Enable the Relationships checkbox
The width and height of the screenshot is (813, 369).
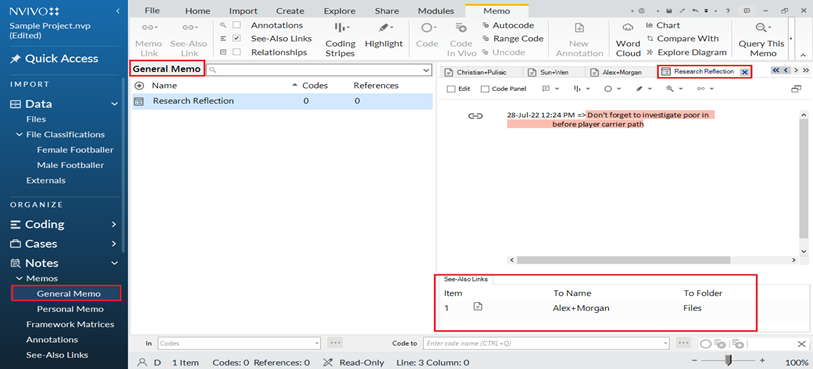(236, 52)
